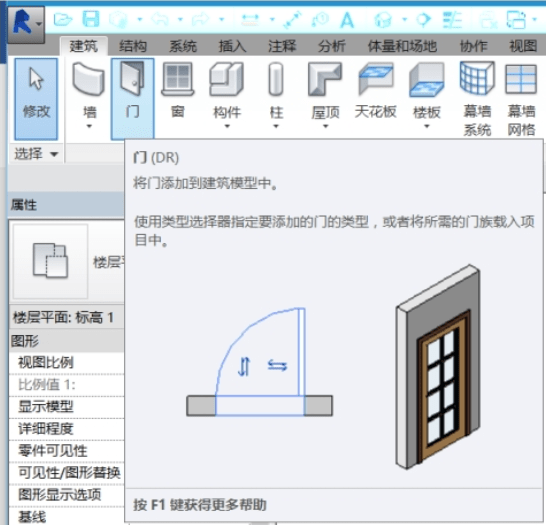
Task: Save the project with the floppy disk icon
Action: coord(91,19)
